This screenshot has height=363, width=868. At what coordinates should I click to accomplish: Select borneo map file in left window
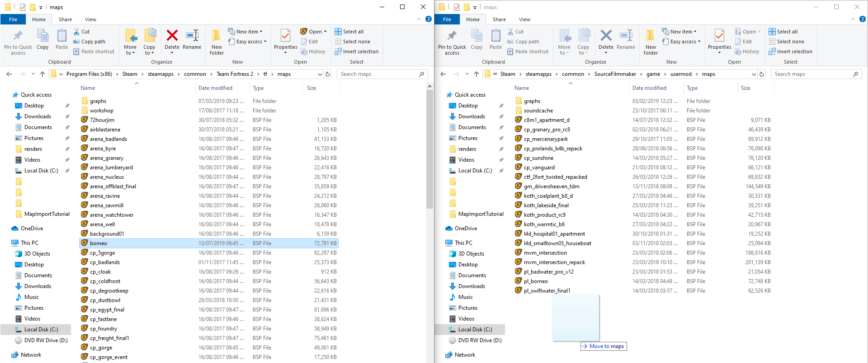209,243
